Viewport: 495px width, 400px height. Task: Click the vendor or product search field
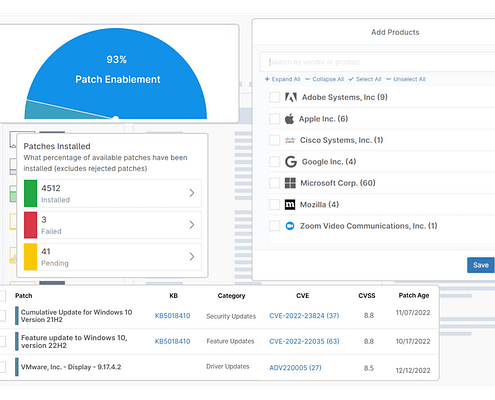[378, 62]
